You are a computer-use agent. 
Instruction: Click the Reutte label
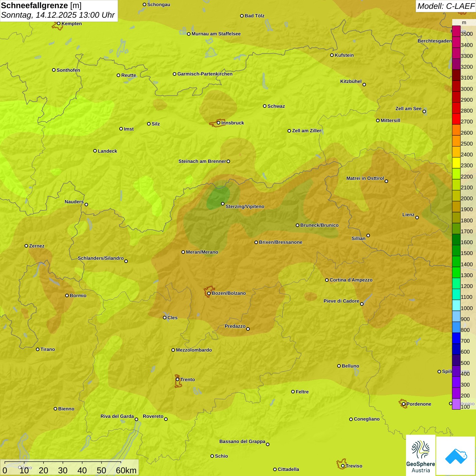129,75
